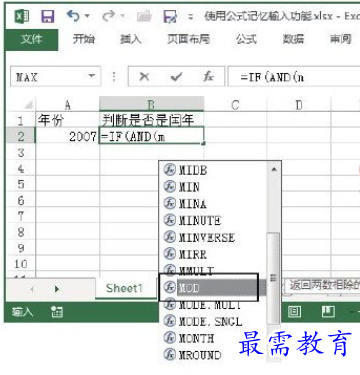The width and height of the screenshot is (360, 375).
Task: Open the quick access toolbar customize menu
Action: [191, 16]
